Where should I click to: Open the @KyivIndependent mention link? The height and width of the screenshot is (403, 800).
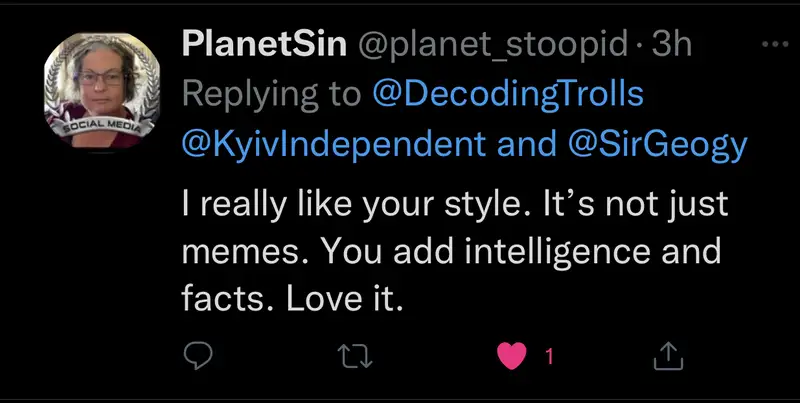(334, 144)
